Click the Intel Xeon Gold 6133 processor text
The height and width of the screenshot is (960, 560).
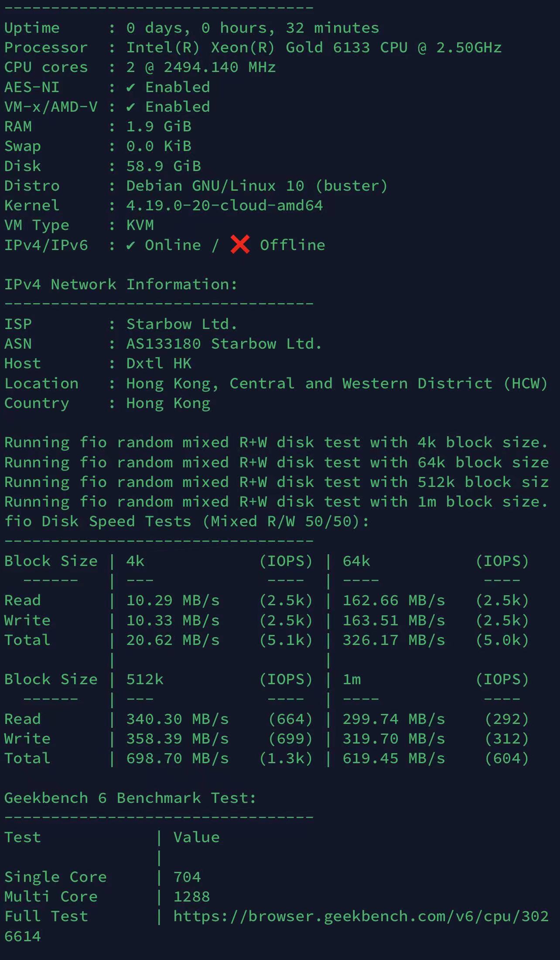pos(314,48)
